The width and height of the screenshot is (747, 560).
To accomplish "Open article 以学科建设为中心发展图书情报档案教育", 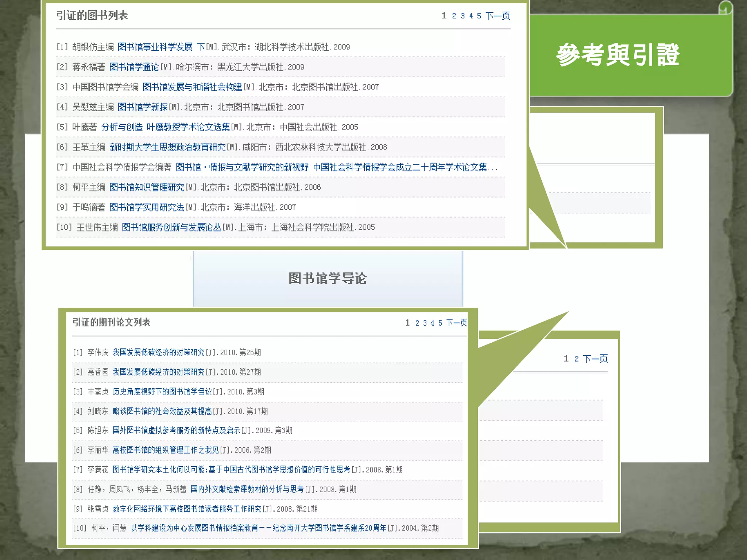I will pyautogui.click(x=259, y=528).
